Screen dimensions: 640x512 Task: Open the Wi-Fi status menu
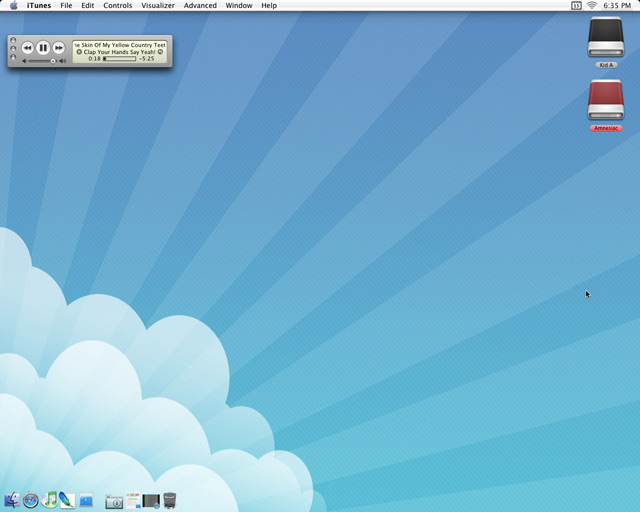coord(592,5)
